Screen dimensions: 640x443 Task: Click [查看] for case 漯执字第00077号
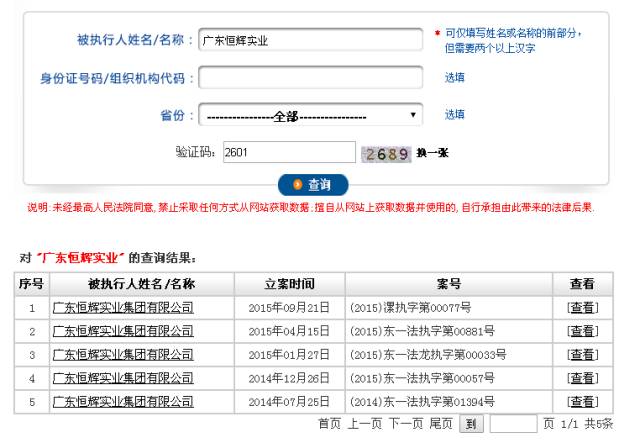coord(582,307)
